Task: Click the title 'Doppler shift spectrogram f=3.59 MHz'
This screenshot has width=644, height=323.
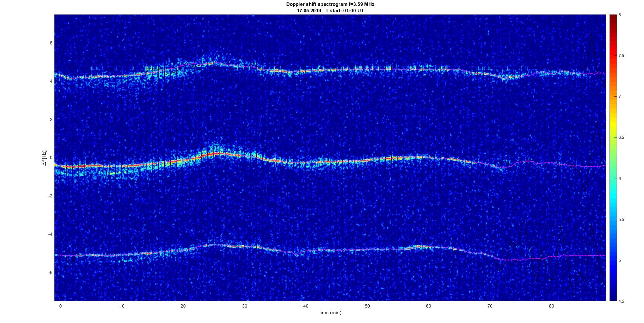Action: coord(330,5)
